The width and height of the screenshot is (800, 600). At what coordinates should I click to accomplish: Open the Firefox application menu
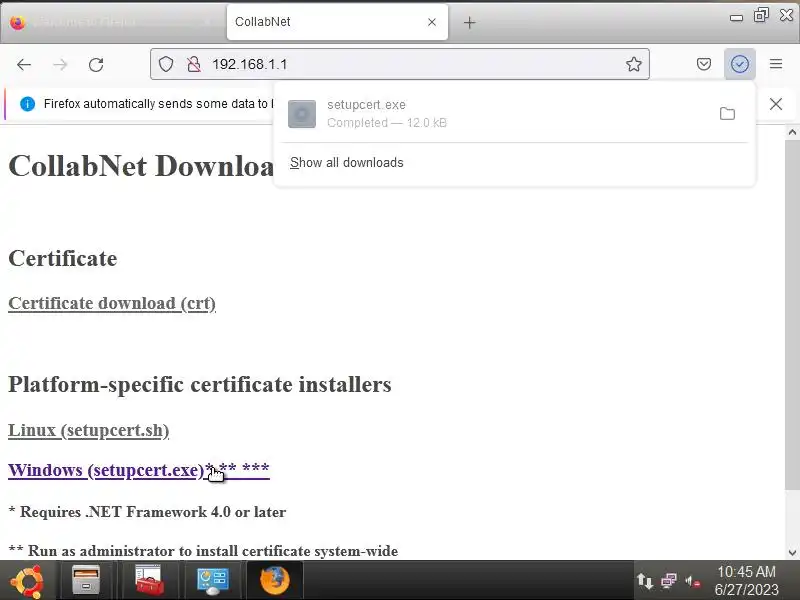point(776,64)
